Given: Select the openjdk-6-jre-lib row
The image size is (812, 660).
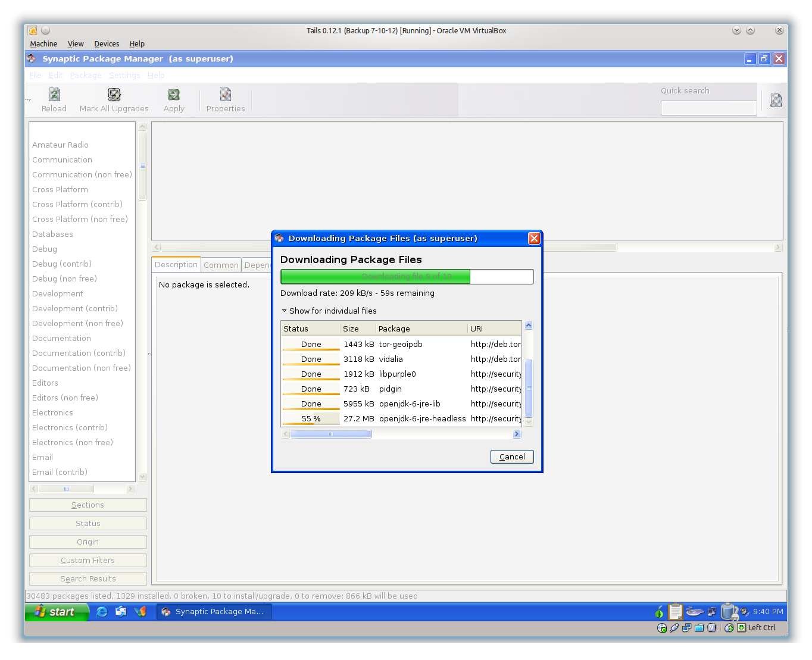Looking at the screenshot, I should point(401,404).
